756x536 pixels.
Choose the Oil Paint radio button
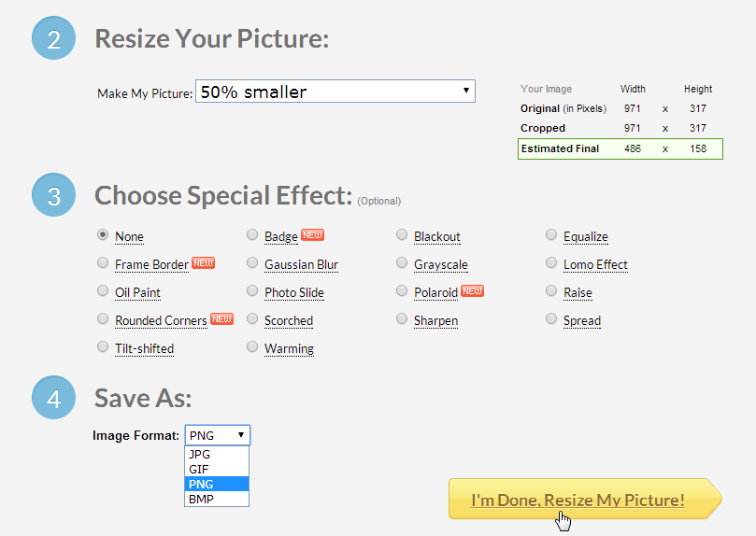(x=103, y=290)
